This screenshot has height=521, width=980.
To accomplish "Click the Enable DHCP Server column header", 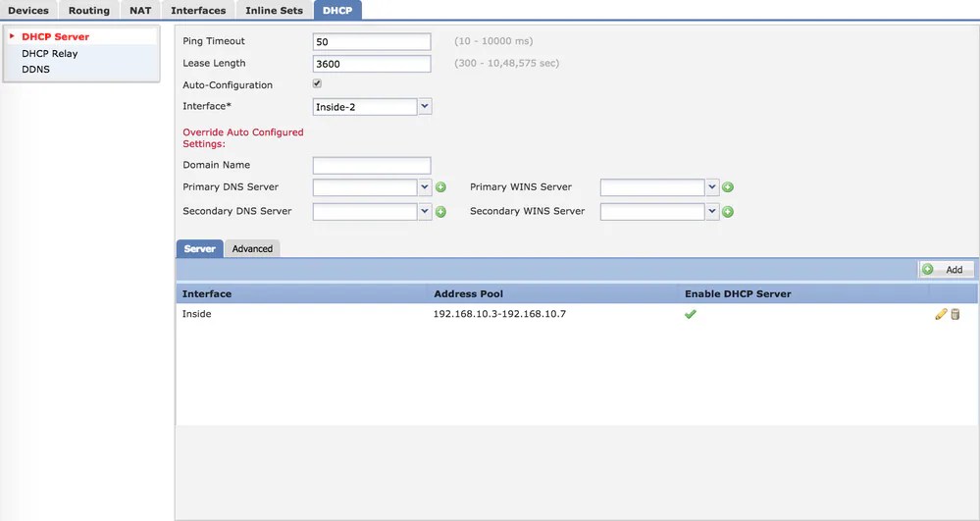I will (738, 294).
